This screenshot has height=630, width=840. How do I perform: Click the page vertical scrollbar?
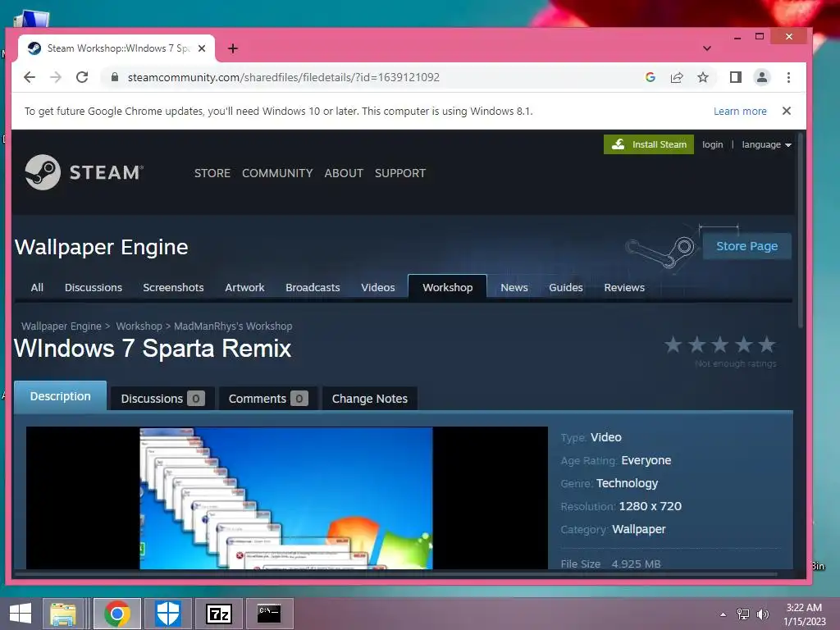tap(801, 231)
